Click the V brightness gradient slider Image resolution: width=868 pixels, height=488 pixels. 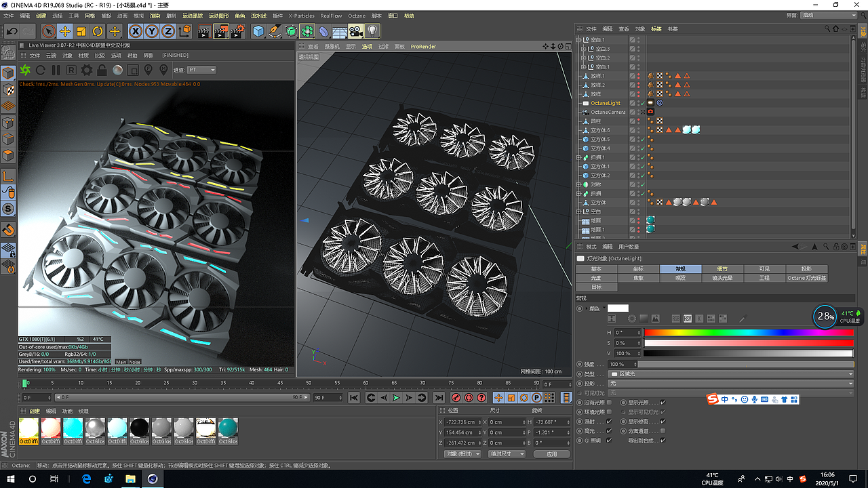click(x=749, y=353)
